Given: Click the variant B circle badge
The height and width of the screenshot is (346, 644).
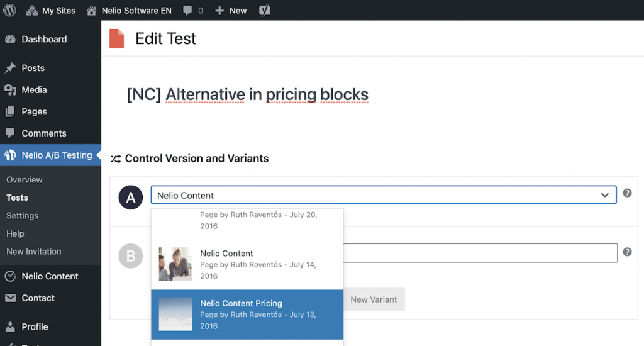Looking at the screenshot, I should 131,256.
